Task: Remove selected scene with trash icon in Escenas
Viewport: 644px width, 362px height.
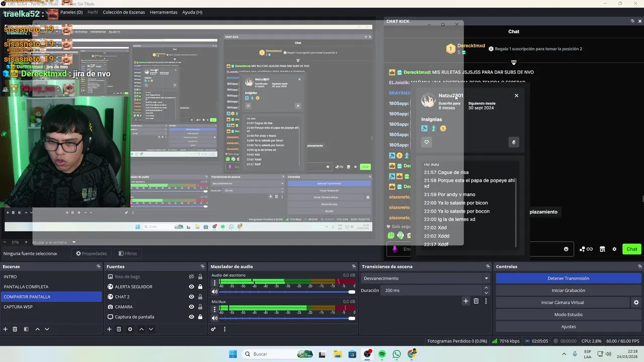Action: 15,329
